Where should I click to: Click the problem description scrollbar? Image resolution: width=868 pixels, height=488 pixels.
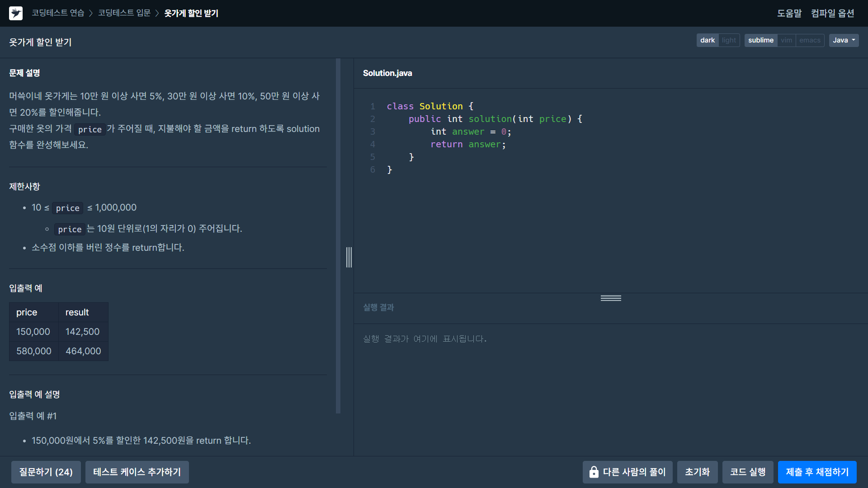tap(338, 235)
